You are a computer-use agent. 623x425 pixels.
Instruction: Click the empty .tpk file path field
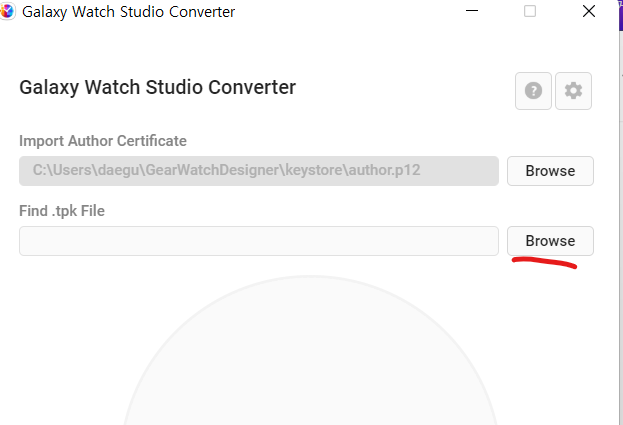point(259,241)
